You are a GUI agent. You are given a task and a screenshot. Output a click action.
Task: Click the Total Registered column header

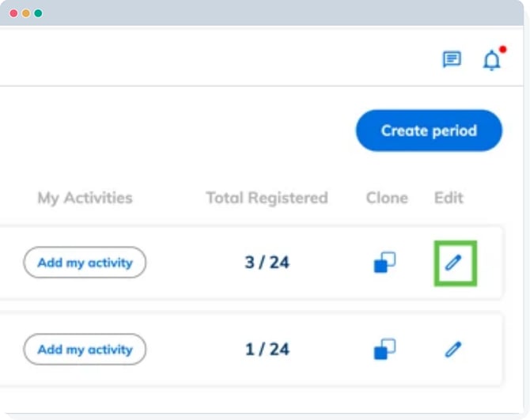267,198
